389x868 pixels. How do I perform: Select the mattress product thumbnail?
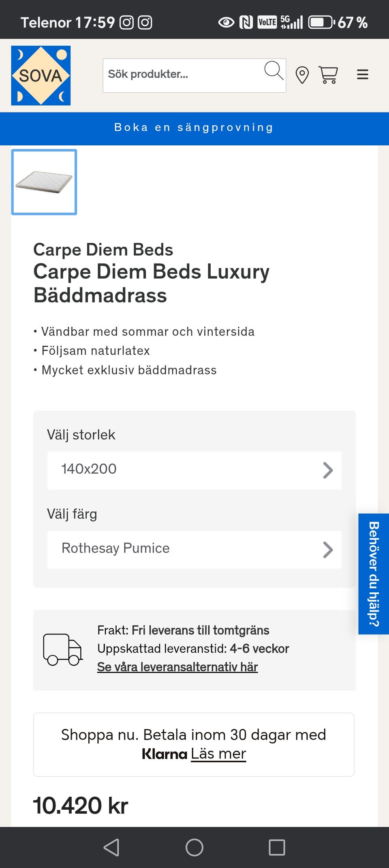point(44,182)
